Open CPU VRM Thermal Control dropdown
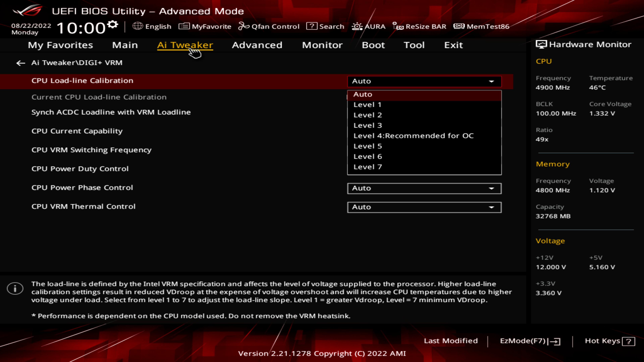 coord(424,207)
